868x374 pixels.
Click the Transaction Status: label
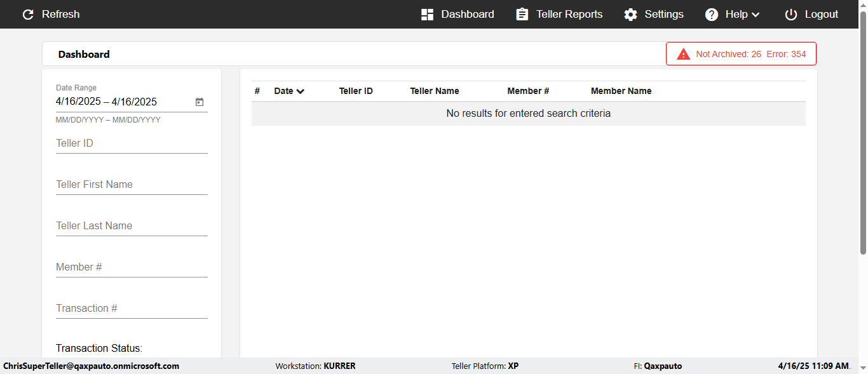click(99, 348)
